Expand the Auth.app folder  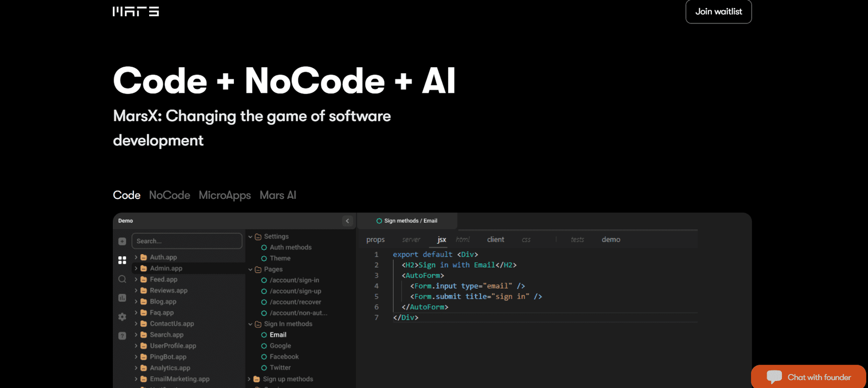(x=136, y=257)
